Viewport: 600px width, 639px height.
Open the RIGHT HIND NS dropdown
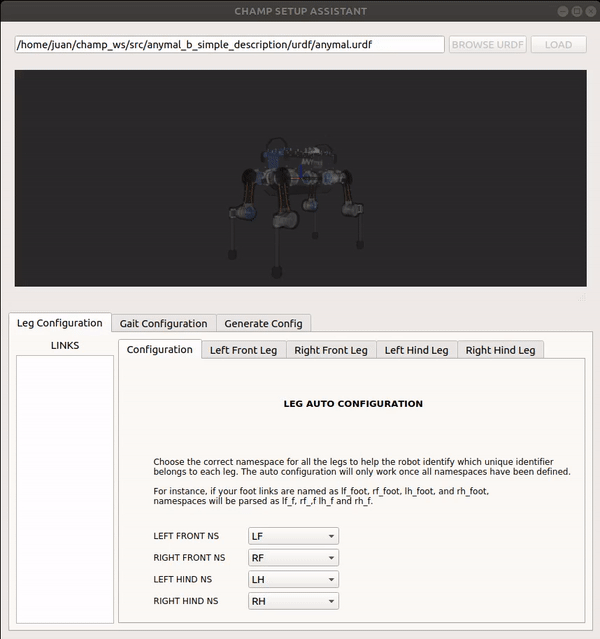[293, 601]
